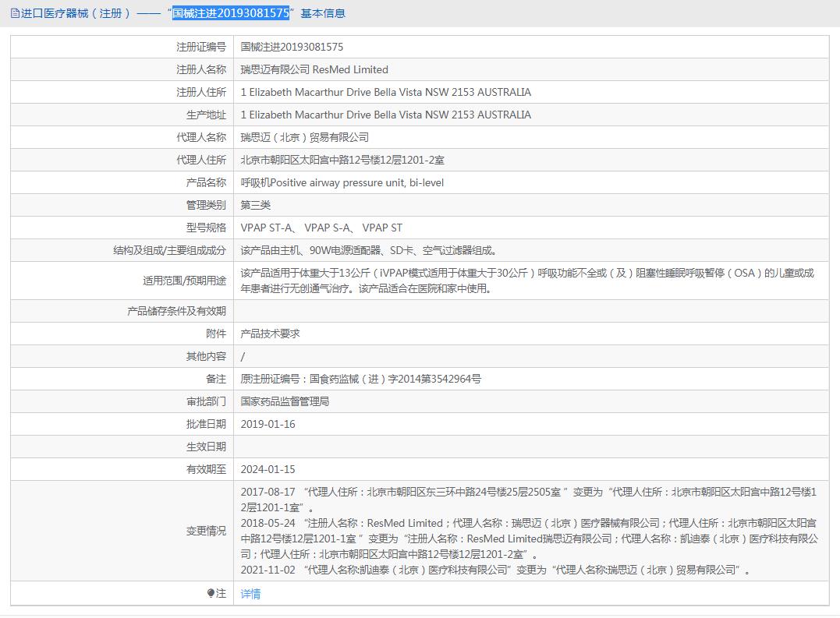
Task: Click approval date 2019-01-16
Action: pos(268,424)
